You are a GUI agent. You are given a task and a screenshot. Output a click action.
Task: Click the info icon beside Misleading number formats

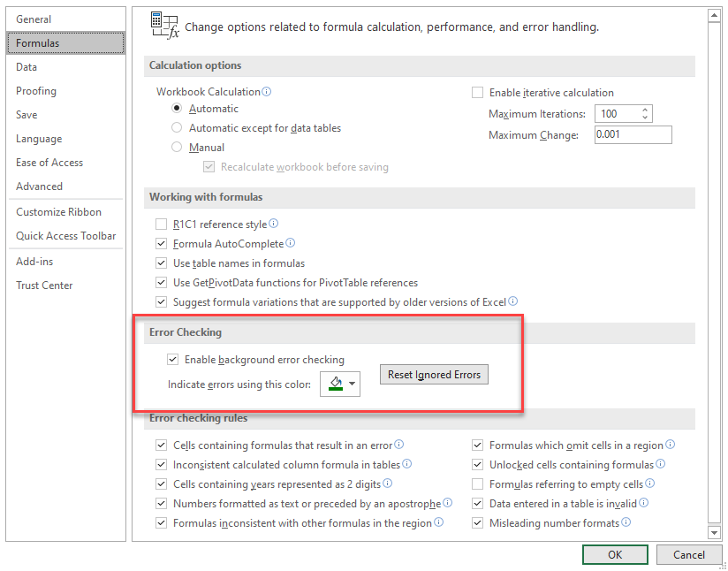[x=626, y=522]
